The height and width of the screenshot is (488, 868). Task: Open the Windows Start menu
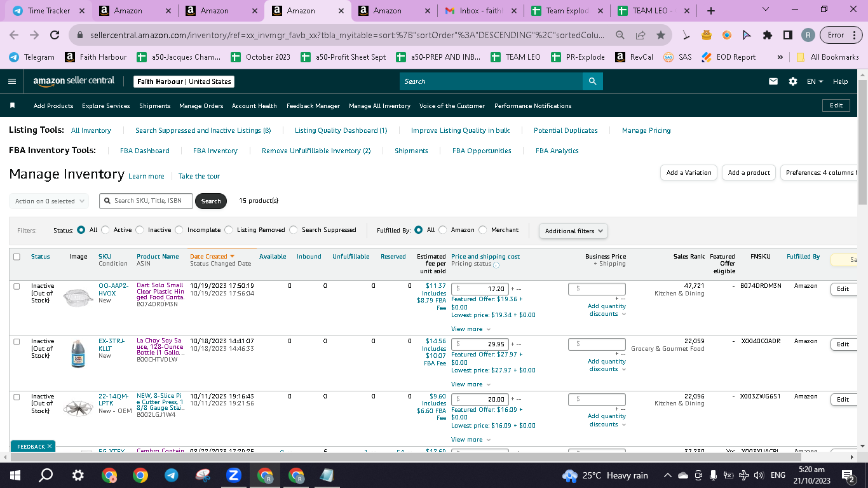pyautogui.click(x=15, y=475)
